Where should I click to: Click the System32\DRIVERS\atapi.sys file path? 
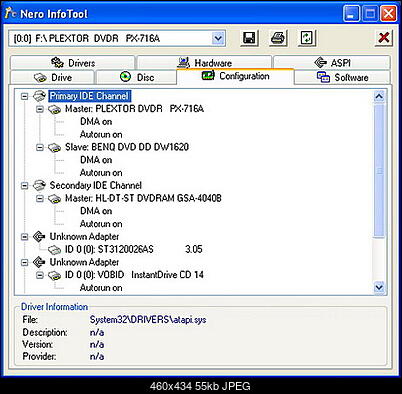pos(148,320)
